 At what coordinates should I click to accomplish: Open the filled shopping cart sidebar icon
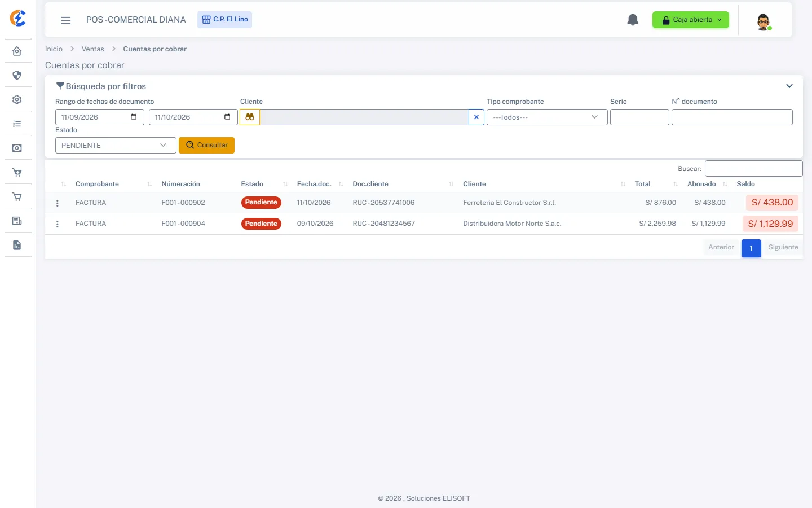click(17, 173)
